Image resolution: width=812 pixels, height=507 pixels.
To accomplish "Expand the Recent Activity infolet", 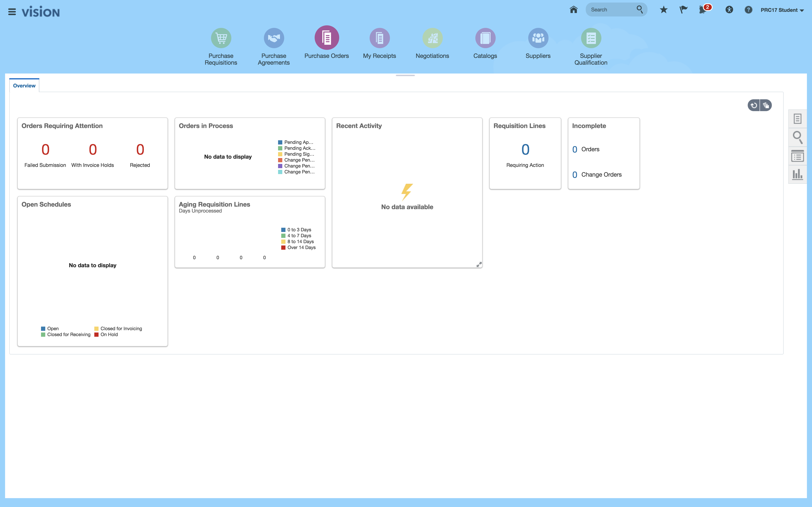I will [x=479, y=264].
